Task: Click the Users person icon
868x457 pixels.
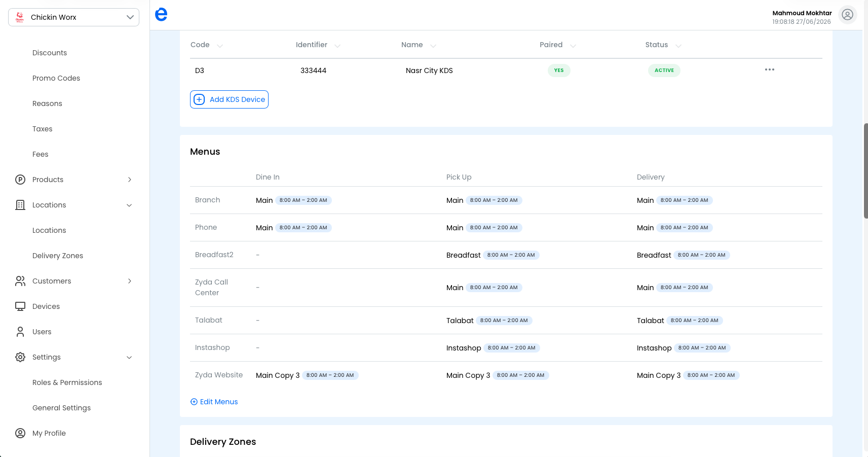Action: (20, 332)
